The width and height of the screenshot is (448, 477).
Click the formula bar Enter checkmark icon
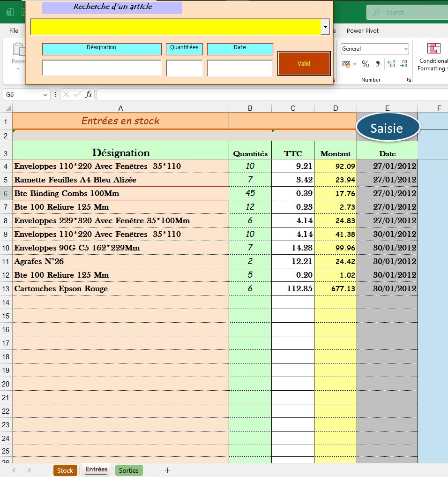[77, 94]
